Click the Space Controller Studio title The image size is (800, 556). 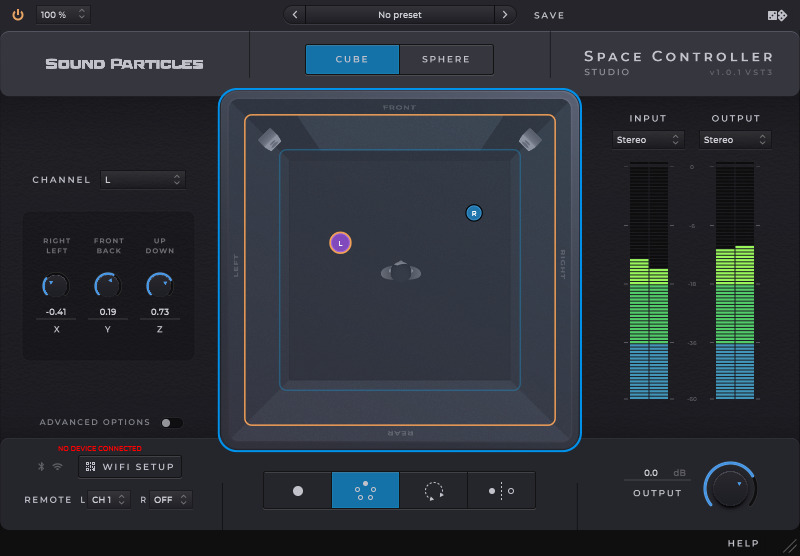click(679, 63)
